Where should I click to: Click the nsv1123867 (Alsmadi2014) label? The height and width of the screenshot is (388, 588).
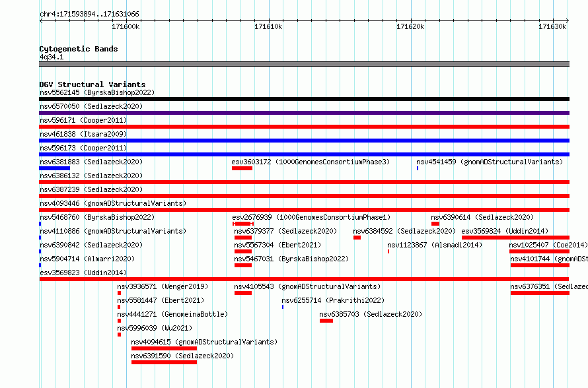[435, 245]
